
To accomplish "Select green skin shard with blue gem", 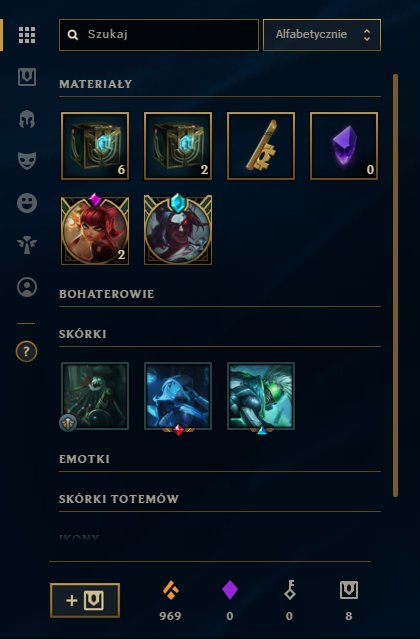I will pos(261,397).
